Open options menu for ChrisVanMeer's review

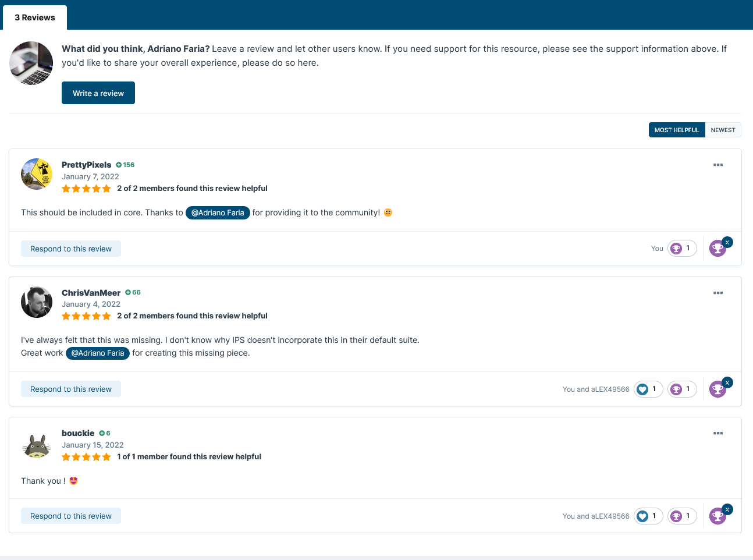click(x=718, y=293)
